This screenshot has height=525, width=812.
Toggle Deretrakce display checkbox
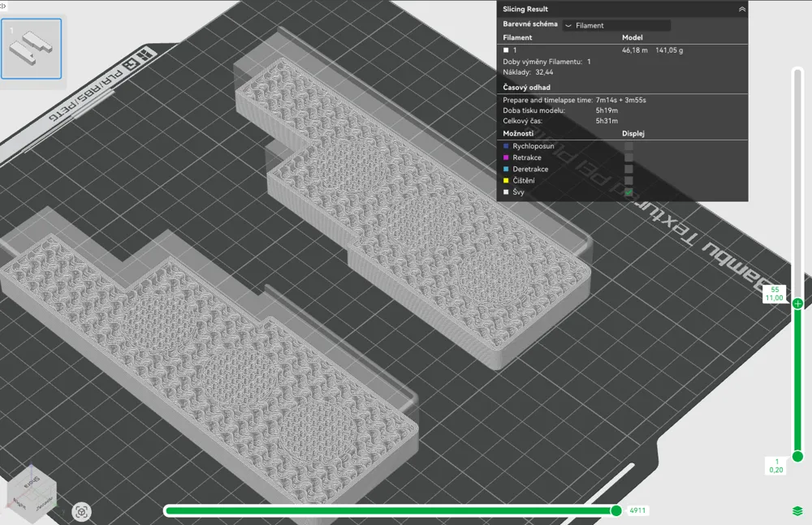tap(628, 169)
